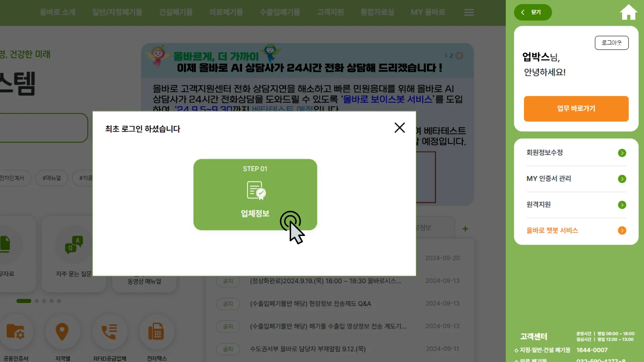This screenshot has width=644, height=362.
Task: Open the 자주 묻는 질문 Q&A icon
Action: [73, 244]
